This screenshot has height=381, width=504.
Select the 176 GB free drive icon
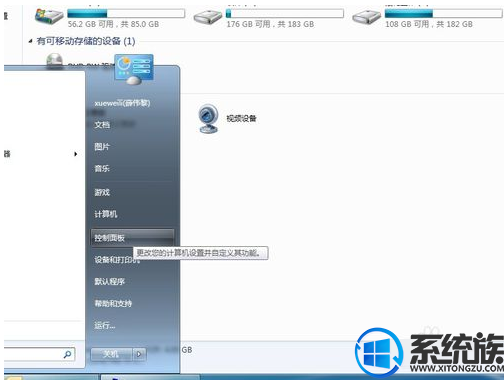208,17
